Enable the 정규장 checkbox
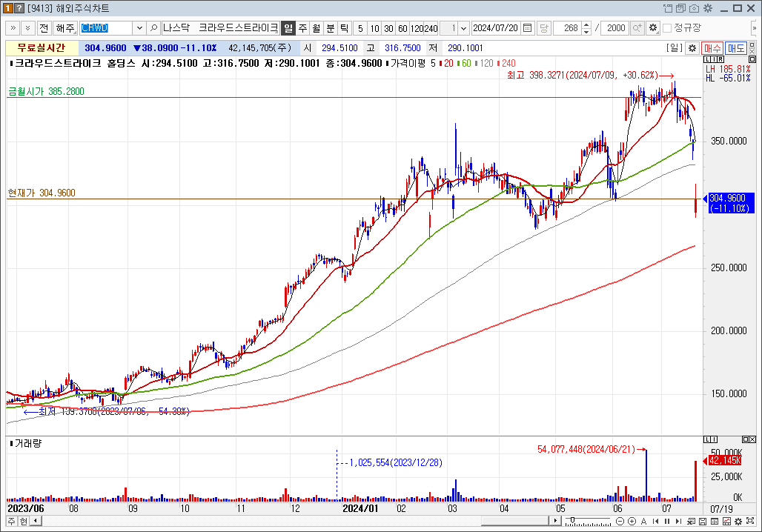 [667, 28]
